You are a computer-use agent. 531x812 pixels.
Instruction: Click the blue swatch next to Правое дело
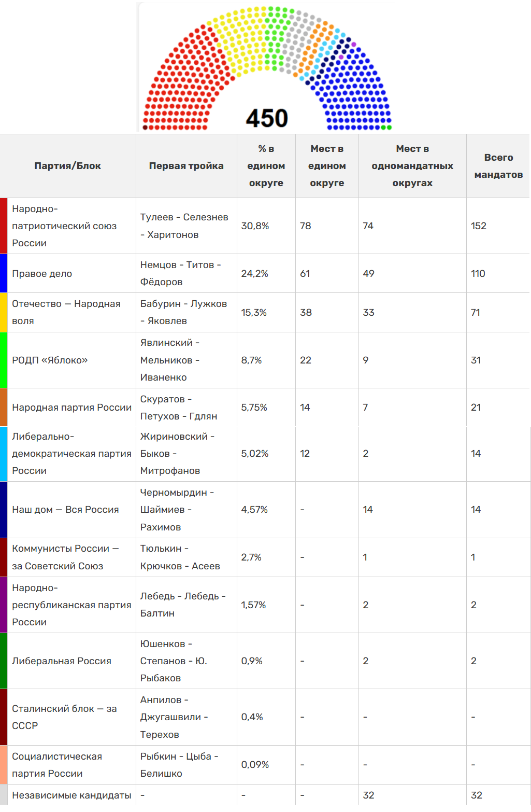pyautogui.click(x=4, y=273)
